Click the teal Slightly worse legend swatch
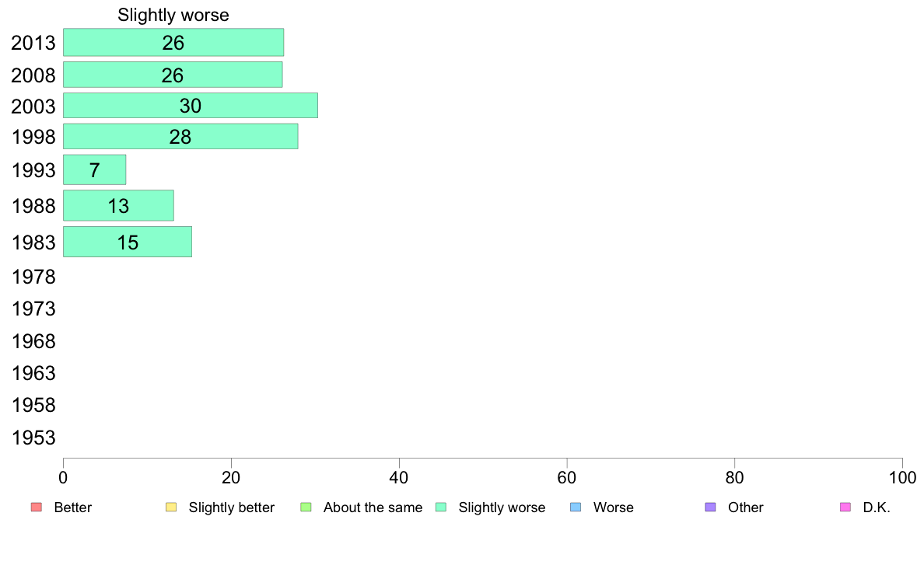Viewport: 924px width, 572px height. (x=441, y=507)
